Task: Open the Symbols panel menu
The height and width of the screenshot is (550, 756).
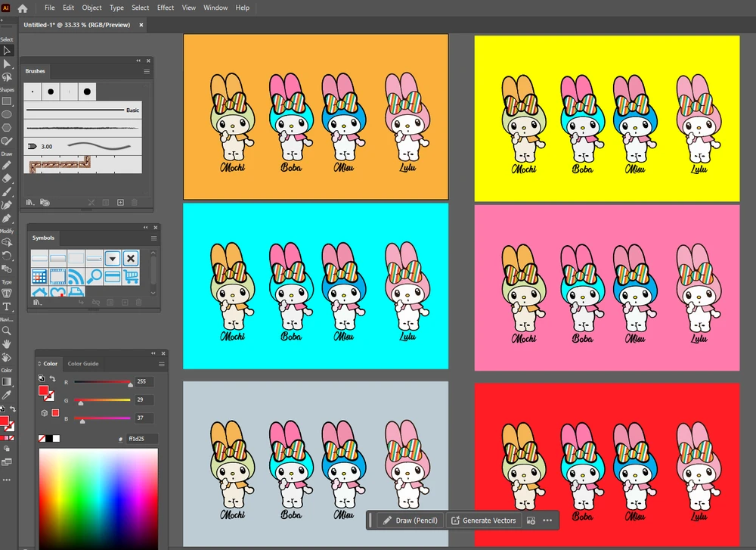Action: (x=153, y=238)
